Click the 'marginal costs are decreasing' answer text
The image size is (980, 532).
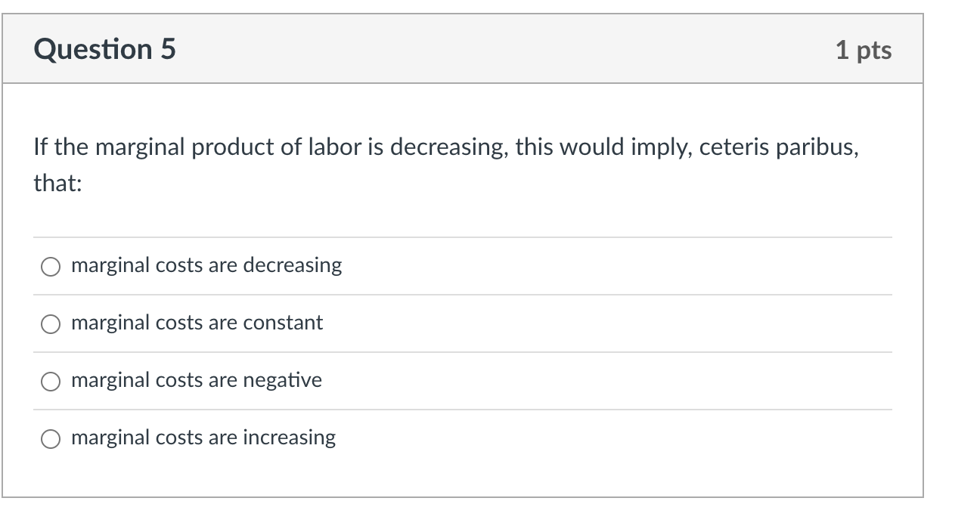206,265
